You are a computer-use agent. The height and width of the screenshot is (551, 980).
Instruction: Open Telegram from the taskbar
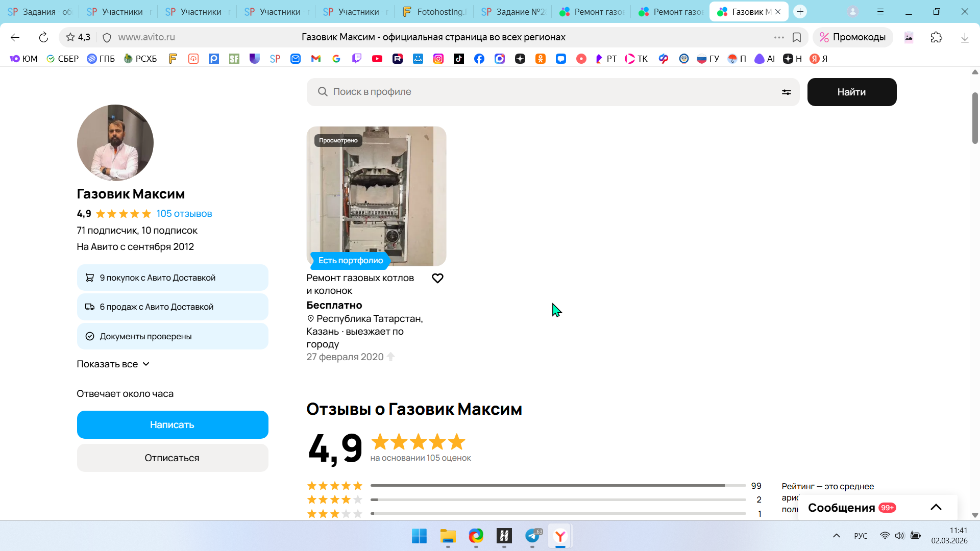(532, 536)
